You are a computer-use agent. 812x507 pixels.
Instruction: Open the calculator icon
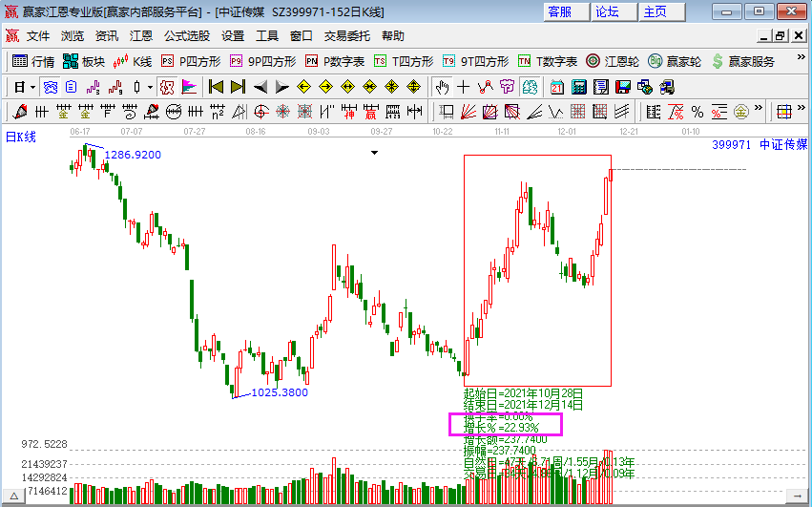[578, 87]
